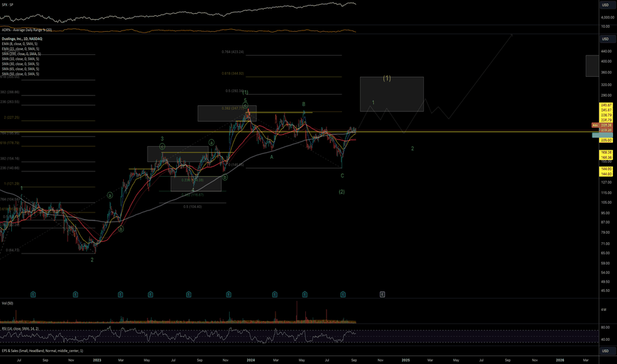Viewport: 617px width, 364px height.
Task: Click the 4 M label on the volume scale
Action: [604, 310]
